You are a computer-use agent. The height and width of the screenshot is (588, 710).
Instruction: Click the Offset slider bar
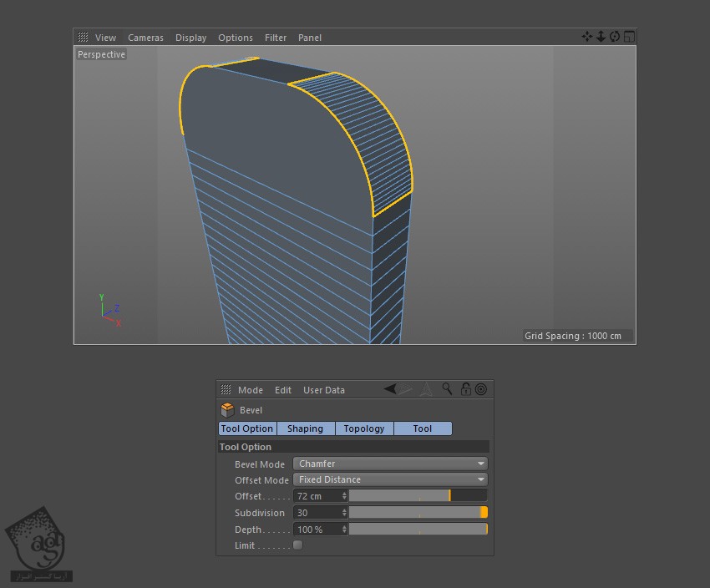[x=418, y=496]
